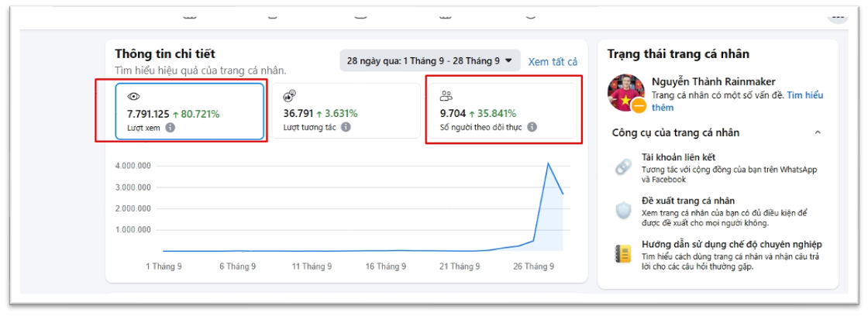Open the Xem tất cả link
Viewport: 868px width, 316px height.
click(553, 61)
